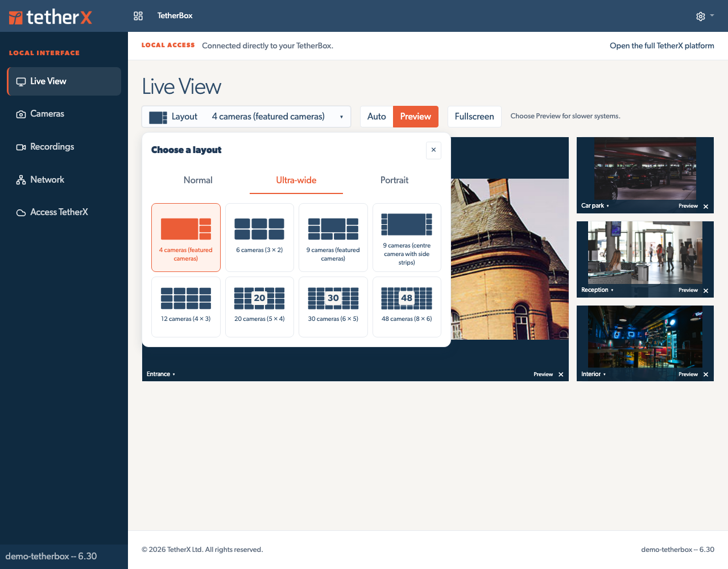The width and height of the screenshot is (728, 569).
Task: Click demo-tetherbox version in sidebar footer
Action: pyautogui.click(x=51, y=556)
